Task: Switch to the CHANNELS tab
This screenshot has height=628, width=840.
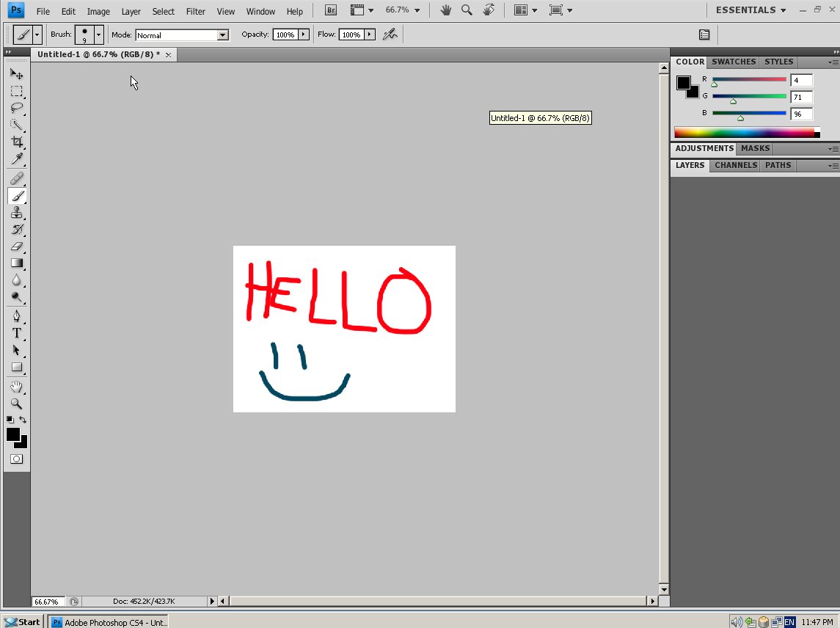Action: coord(736,166)
